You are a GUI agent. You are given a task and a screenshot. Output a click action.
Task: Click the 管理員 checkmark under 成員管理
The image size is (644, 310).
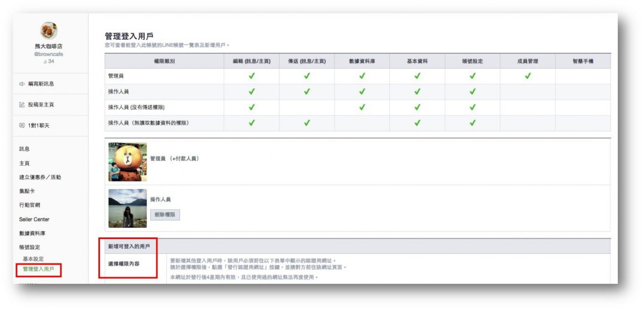527,76
